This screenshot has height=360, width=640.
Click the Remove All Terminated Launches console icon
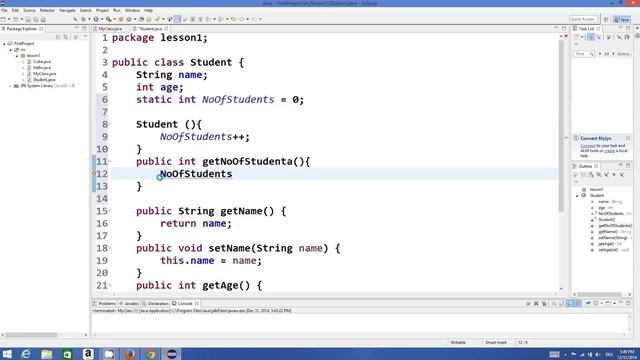click(x=544, y=303)
